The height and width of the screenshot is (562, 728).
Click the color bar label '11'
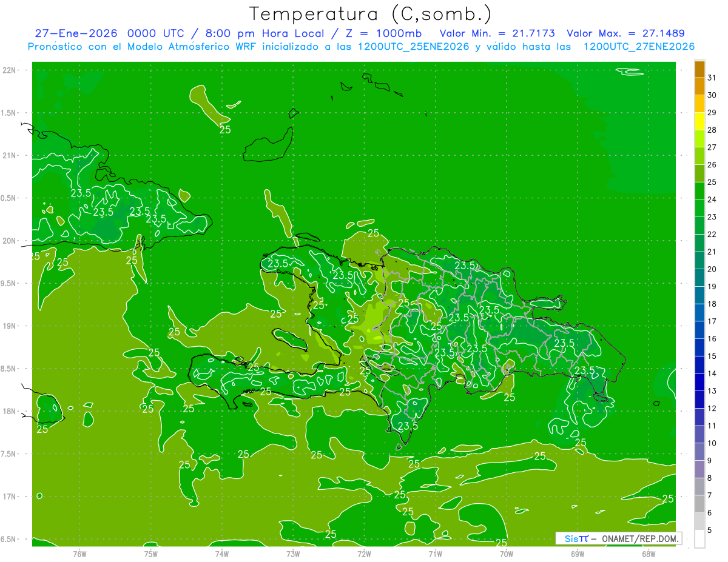click(712, 426)
